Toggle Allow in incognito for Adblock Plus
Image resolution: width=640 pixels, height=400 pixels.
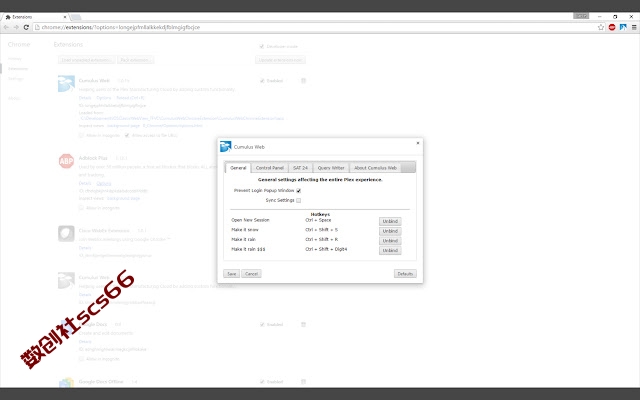[81, 208]
